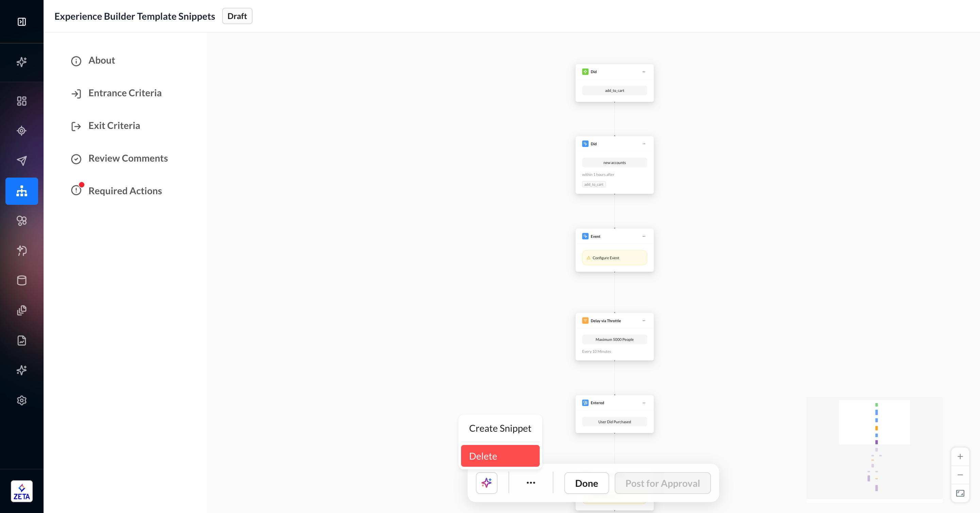Open Required Actions section
The height and width of the screenshot is (513, 980).
125,191
